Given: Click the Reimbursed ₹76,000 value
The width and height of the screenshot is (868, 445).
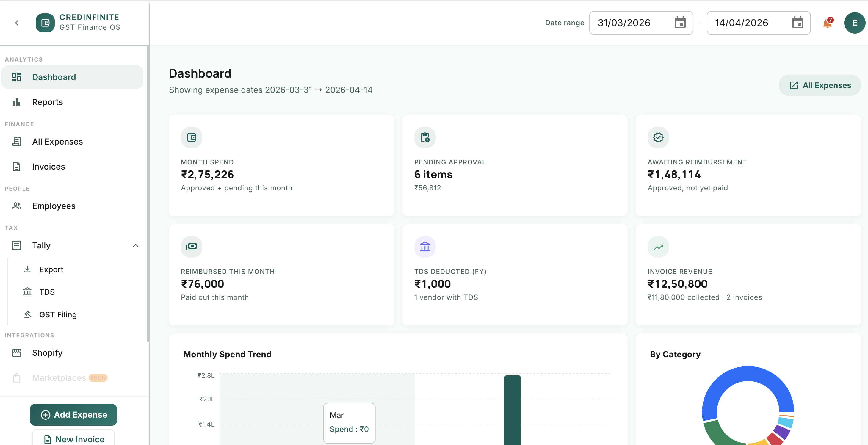Looking at the screenshot, I should tap(203, 284).
